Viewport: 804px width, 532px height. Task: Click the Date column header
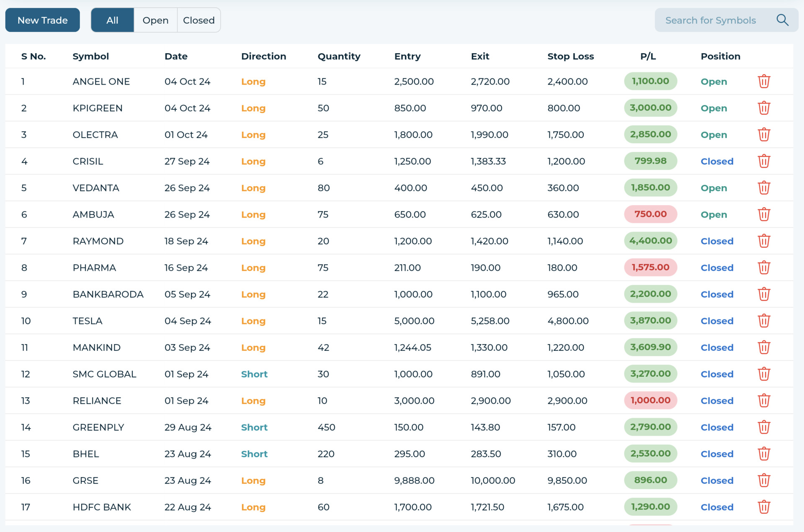click(x=176, y=56)
